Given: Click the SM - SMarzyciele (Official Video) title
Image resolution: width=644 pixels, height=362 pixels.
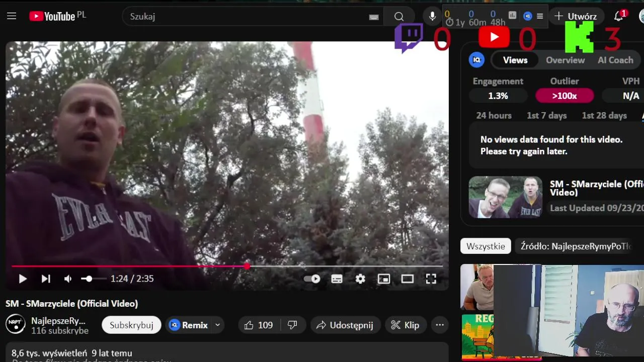Looking at the screenshot, I should [x=72, y=304].
